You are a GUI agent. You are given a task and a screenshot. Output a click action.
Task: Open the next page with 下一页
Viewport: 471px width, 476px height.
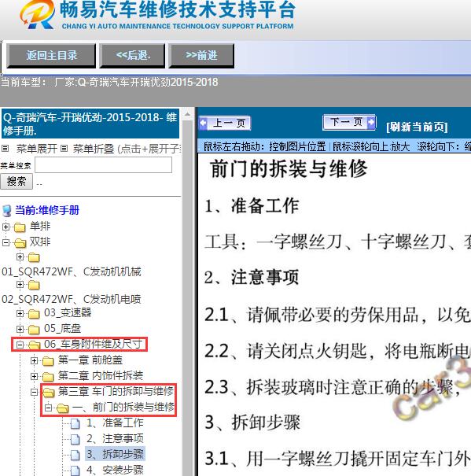pos(349,122)
